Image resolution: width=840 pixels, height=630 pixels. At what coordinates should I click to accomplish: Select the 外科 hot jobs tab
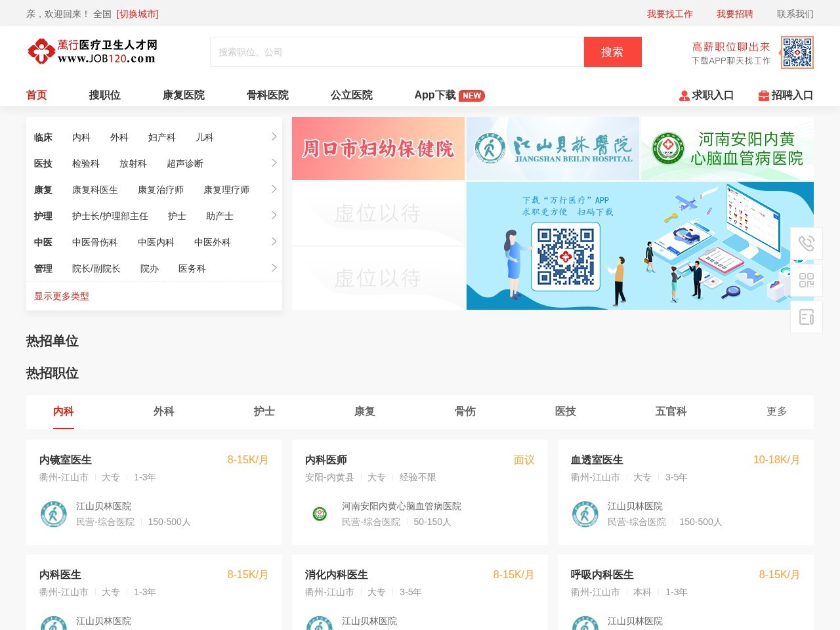tap(164, 411)
